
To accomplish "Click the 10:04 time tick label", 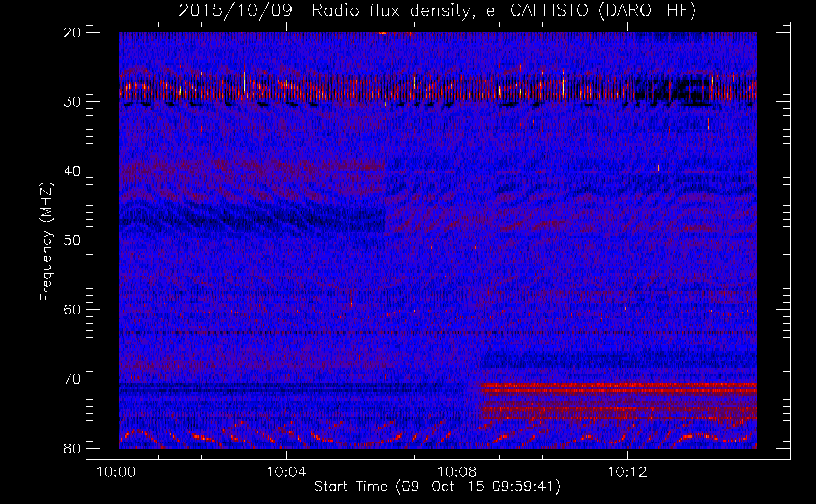I will (286, 472).
